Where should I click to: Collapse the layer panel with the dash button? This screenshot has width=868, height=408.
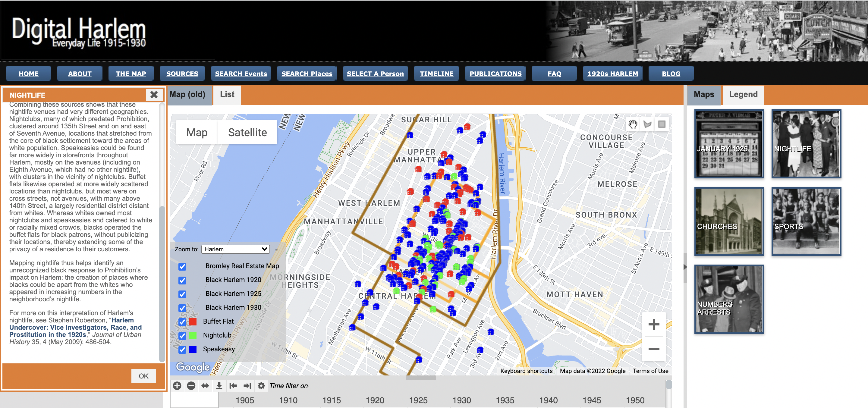pos(276,250)
